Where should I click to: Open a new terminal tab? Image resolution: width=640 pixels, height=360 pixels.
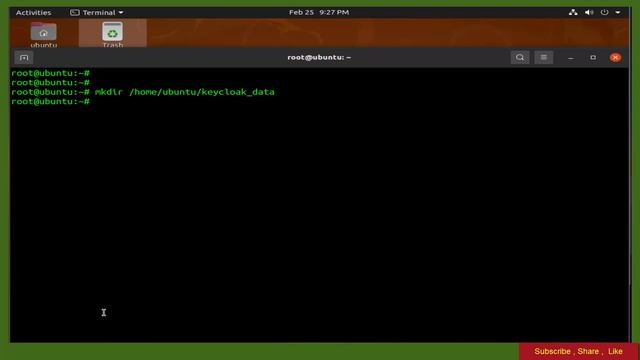[x=24, y=58]
